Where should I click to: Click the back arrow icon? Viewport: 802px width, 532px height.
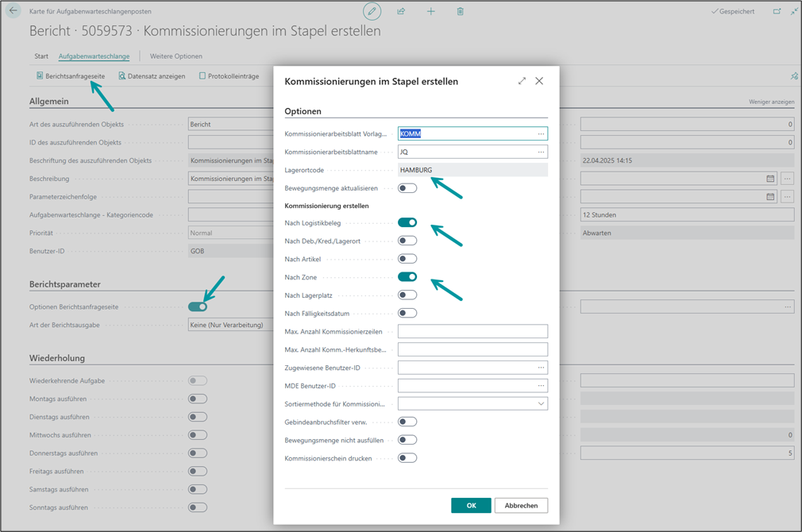pyautogui.click(x=13, y=11)
